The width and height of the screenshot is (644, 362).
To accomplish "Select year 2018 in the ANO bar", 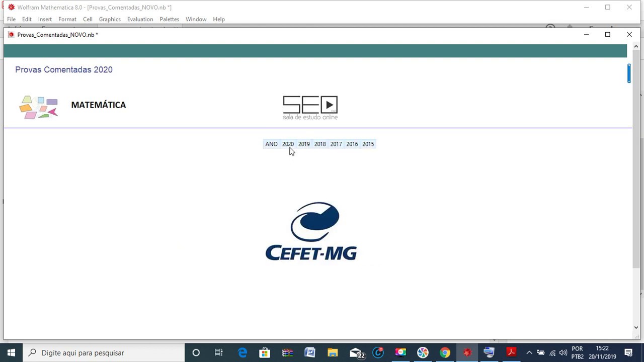I will coord(320,144).
